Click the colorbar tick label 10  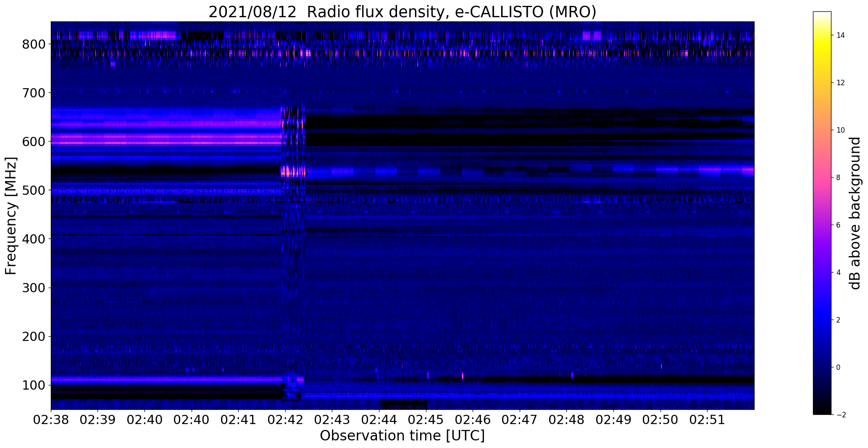[x=841, y=130]
